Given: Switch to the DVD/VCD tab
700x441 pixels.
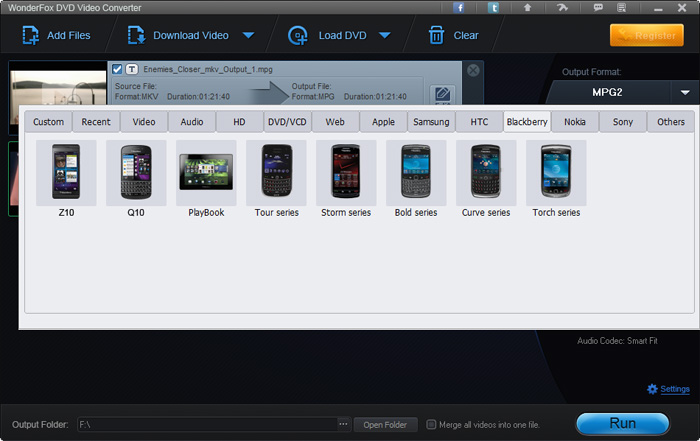Looking at the screenshot, I should pos(287,122).
